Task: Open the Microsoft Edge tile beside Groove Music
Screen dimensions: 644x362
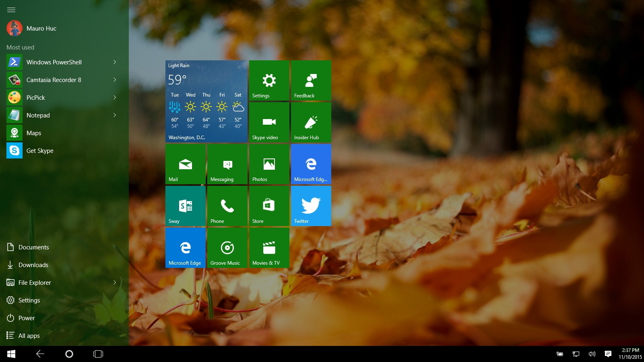Action: 185,248
